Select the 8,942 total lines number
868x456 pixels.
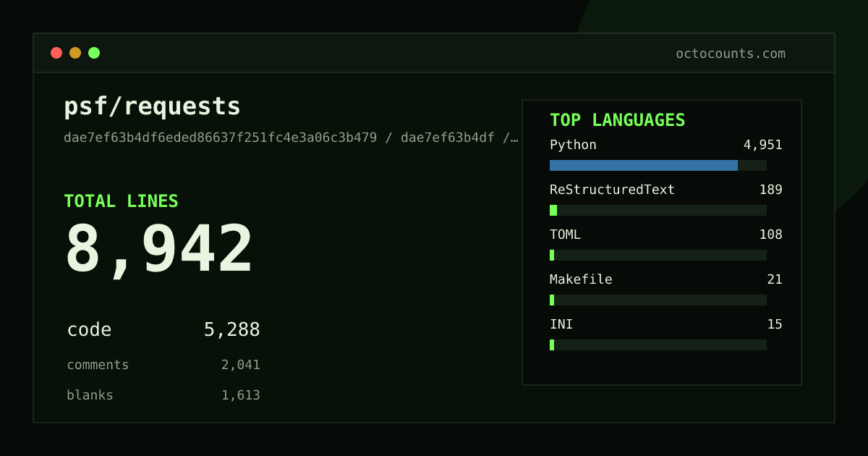(x=159, y=250)
